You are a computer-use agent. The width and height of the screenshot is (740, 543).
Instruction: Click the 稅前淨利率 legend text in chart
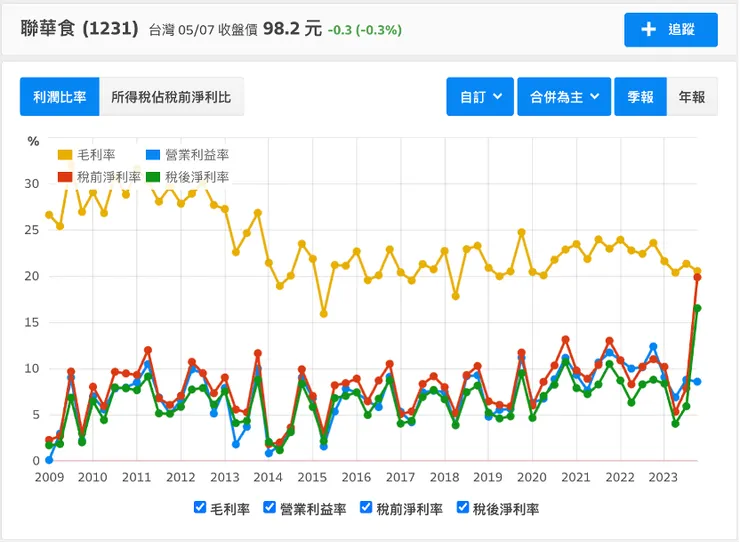coord(109,177)
